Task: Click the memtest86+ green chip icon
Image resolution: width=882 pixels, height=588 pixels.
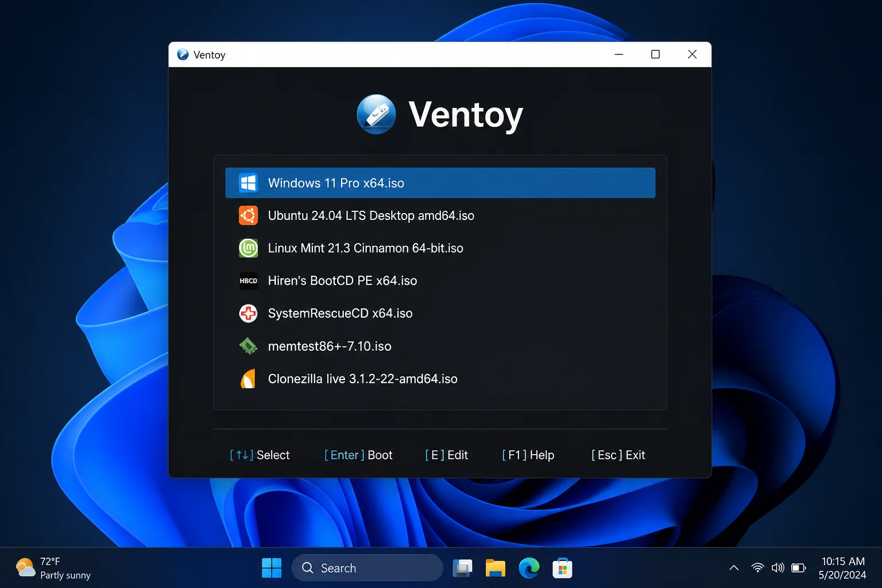Action: 248,346
